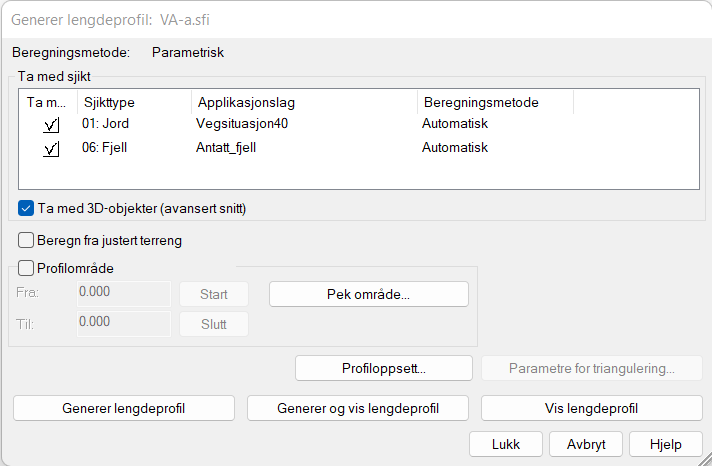Disable Ta med 3D-objekter option
The height and width of the screenshot is (466, 712).
point(27,208)
